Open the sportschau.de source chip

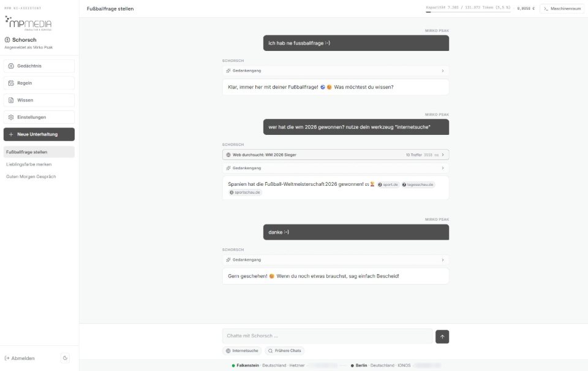(245, 193)
